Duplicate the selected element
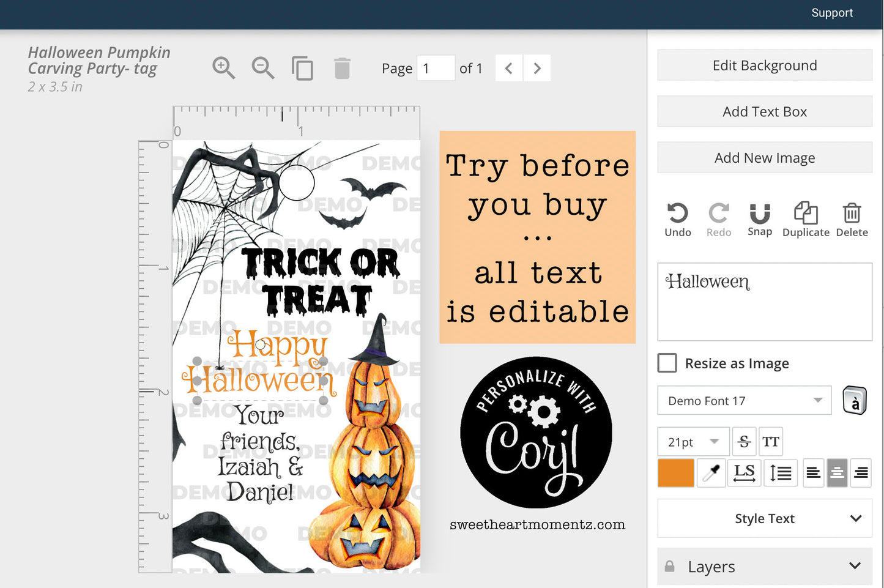Screen dimensions: 884x588 point(805,219)
